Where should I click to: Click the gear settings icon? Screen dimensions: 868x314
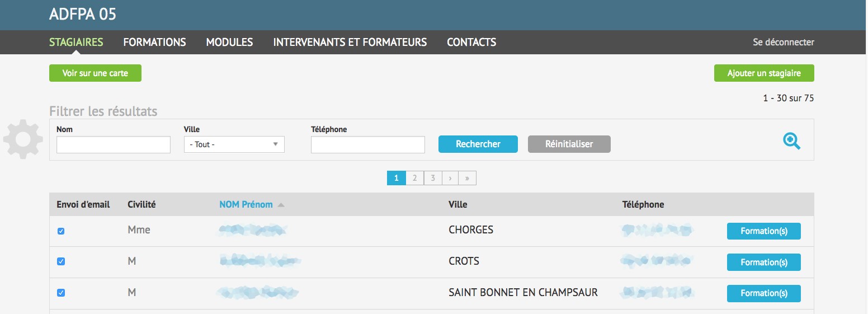(23, 139)
